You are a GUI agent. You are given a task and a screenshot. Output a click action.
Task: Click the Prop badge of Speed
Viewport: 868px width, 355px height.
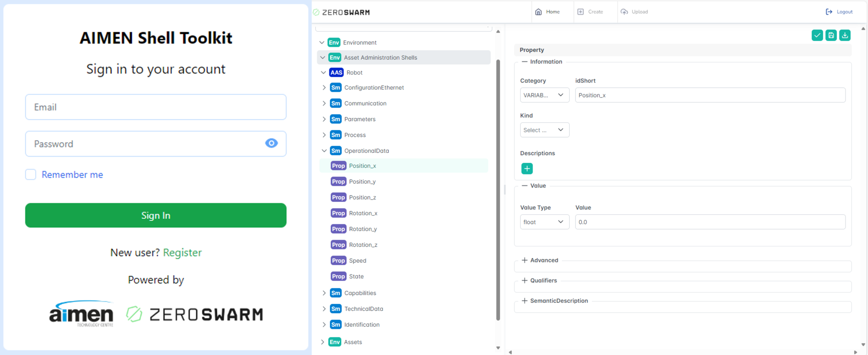tap(338, 260)
